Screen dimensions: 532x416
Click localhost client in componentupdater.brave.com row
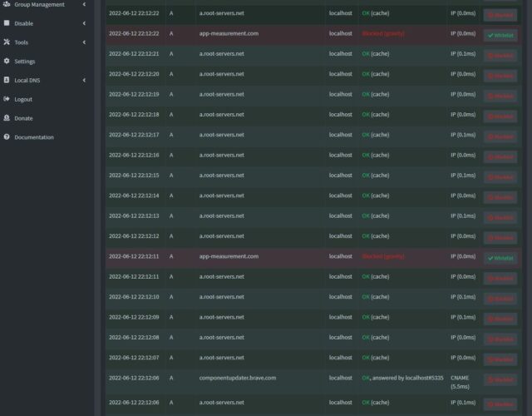340,378
